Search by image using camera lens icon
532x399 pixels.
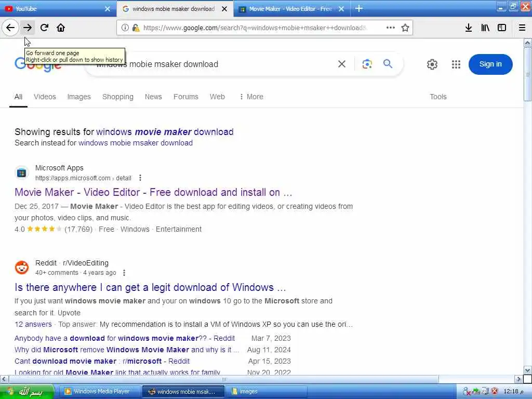[x=367, y=64]
